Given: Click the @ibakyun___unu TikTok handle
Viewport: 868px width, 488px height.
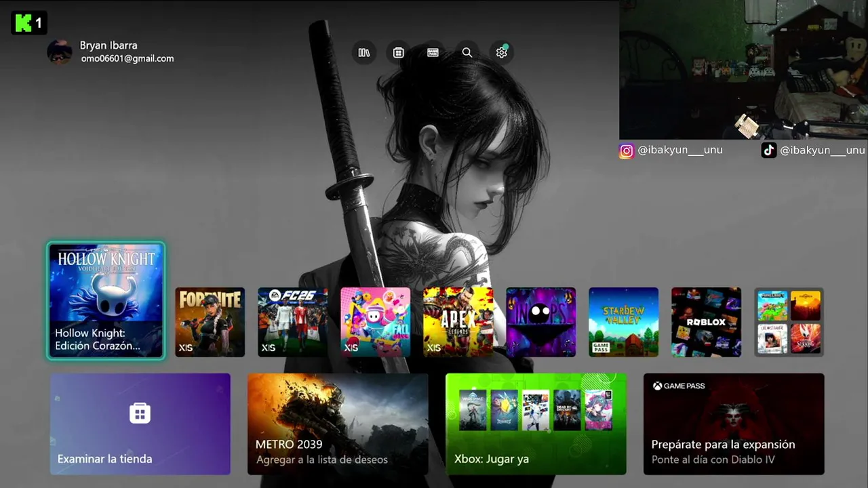Looking at the screenshot, I should tap(823, 150).
